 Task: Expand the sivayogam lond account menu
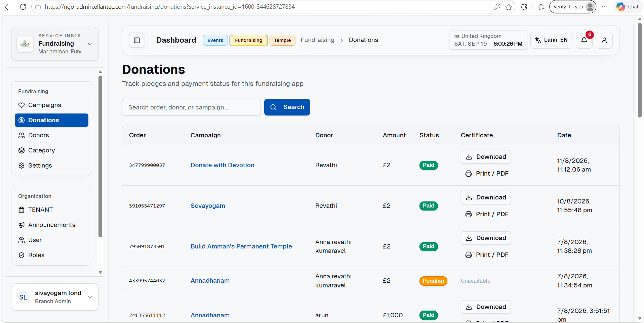tap(55, 297)
